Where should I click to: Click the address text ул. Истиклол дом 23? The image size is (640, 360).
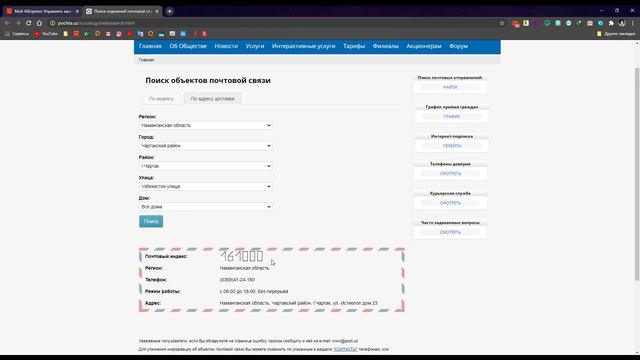[x=355, y=303]
